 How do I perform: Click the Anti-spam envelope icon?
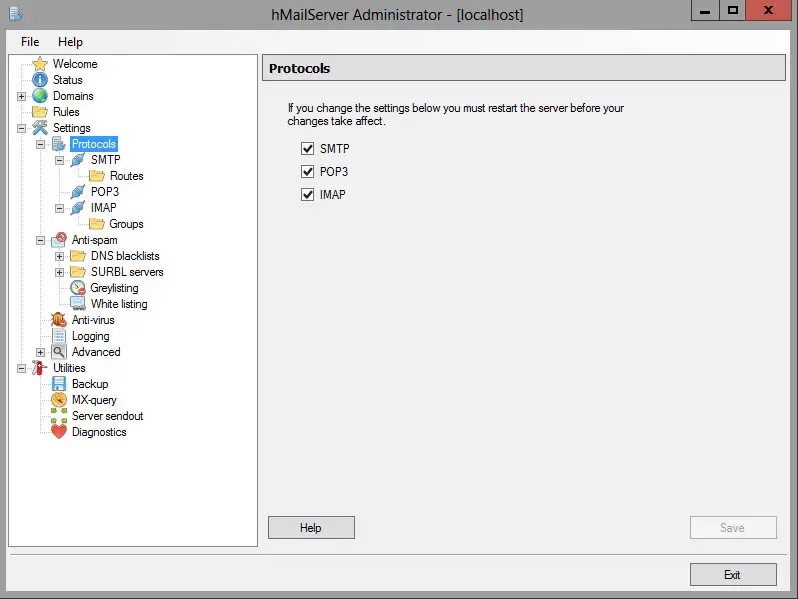pos(59,240)
